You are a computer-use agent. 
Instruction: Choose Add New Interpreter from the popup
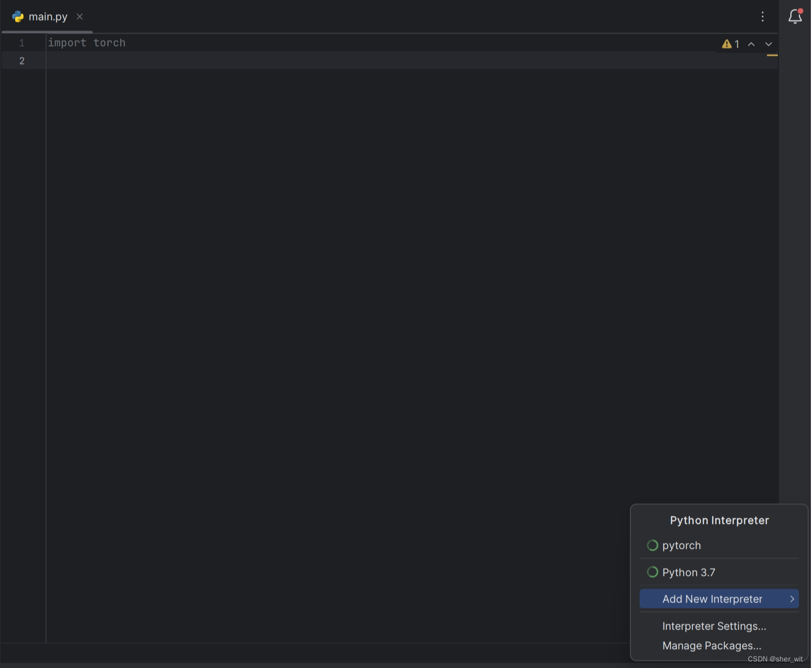pyautogui.click(x=712, y=599)
